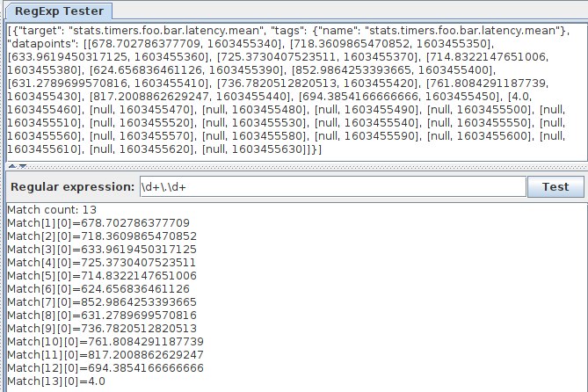Click the response text area with JSON data
588x392 pixels.
tap(296, 92)
